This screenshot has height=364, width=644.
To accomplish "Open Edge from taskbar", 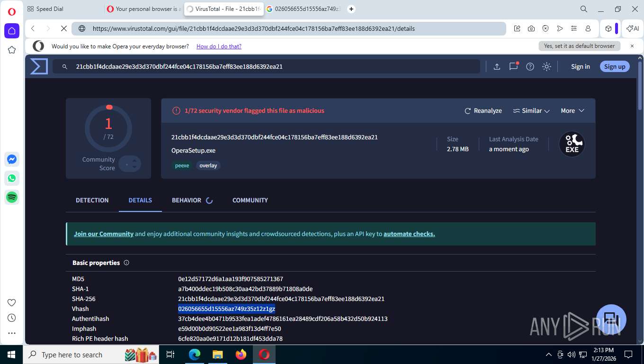I will [x=195, y=355].
